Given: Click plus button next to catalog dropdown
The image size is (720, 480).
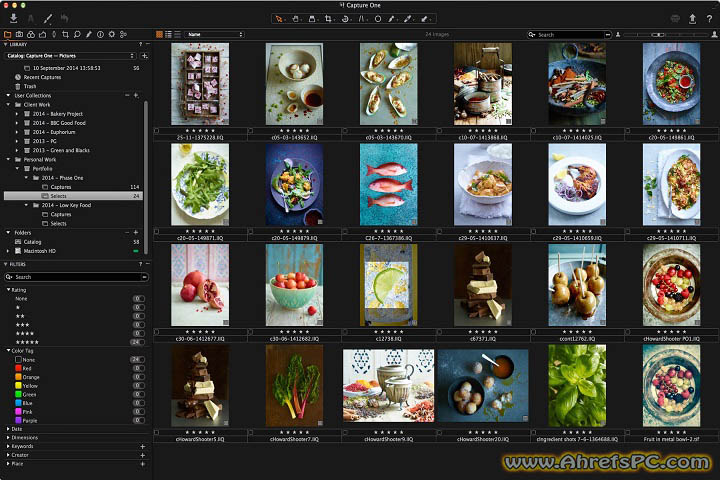Looking at the screenshot, I should [144, 56].
